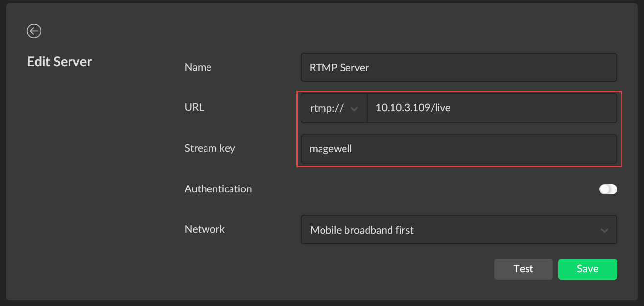Click the Network label
The image size is (644, 306).
pyautogui.click(x=205, y=229)
